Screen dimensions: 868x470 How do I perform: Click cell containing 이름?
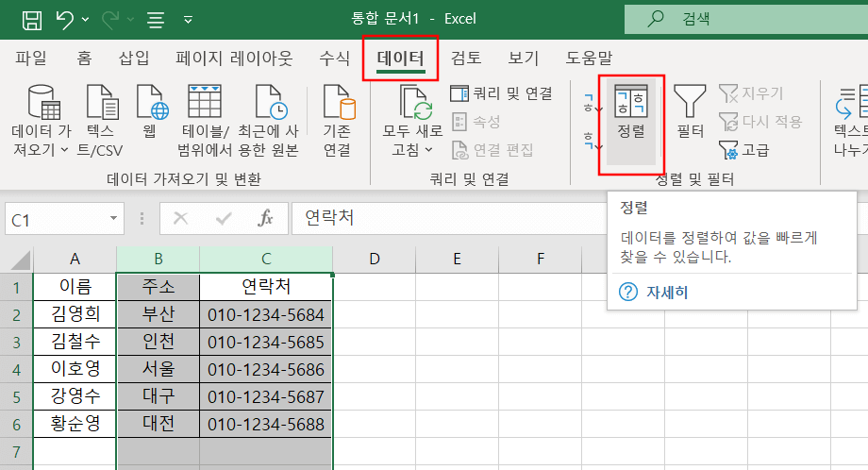point(75,287)
